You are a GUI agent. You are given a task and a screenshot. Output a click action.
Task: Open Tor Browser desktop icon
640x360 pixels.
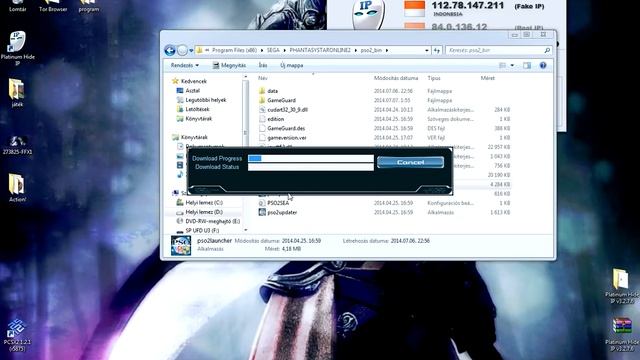(53, 6)
